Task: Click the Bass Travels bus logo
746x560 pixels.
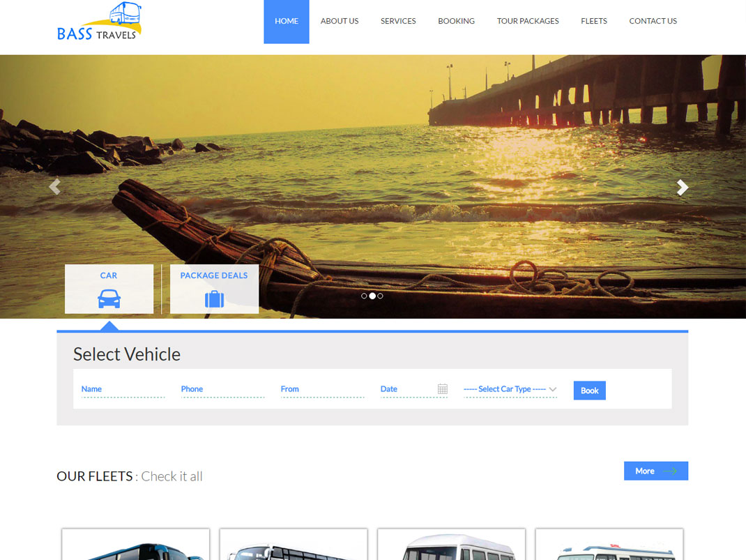Action: coord(100,22)
